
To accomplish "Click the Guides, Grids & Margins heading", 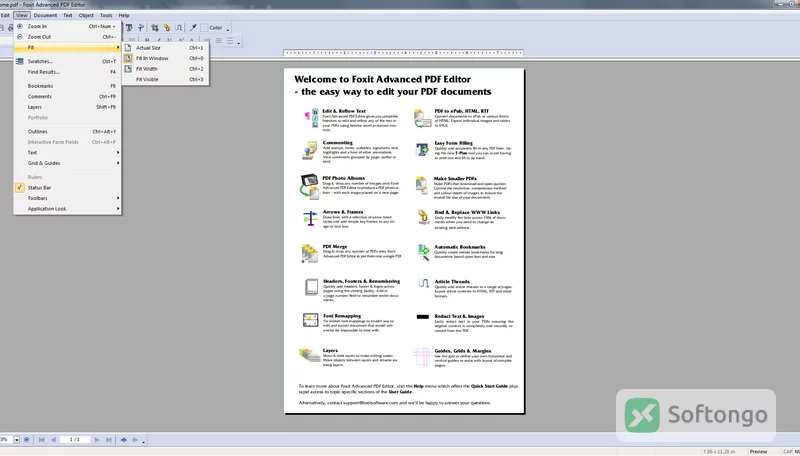I will tap(463, 351).
